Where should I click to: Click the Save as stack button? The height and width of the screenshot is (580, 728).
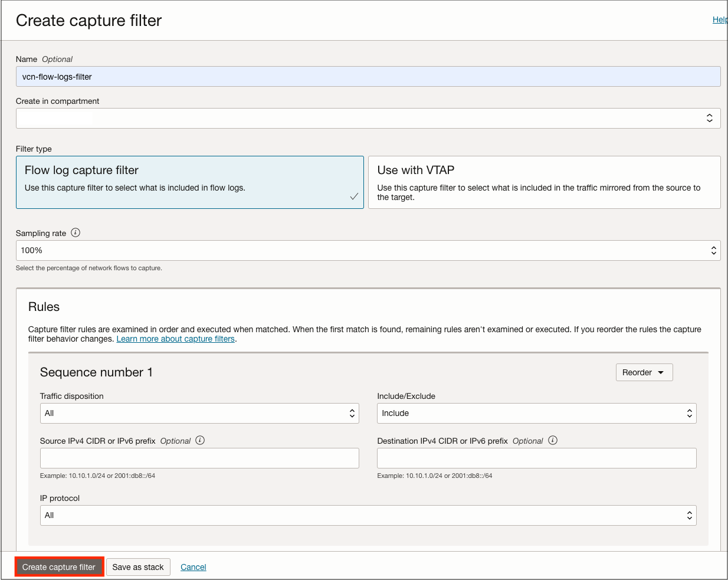(x=138, y=567)
